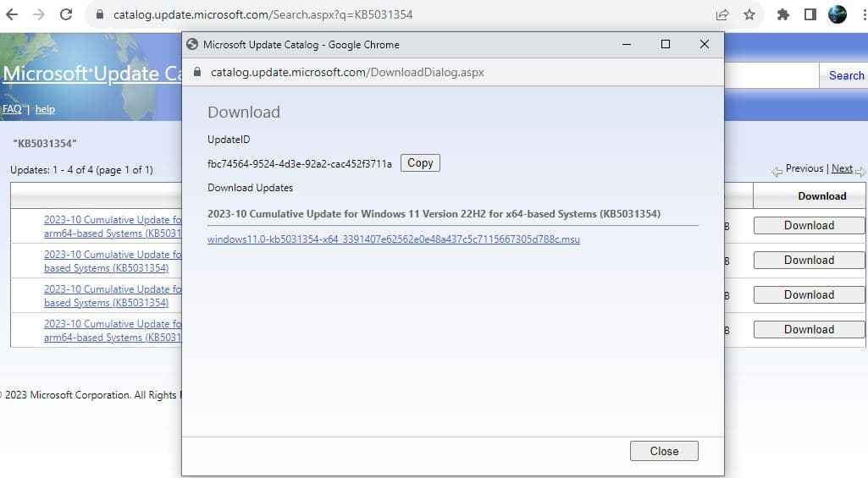Click Download button in fourth result row
The image size is (868, 478).
(809, 330)
